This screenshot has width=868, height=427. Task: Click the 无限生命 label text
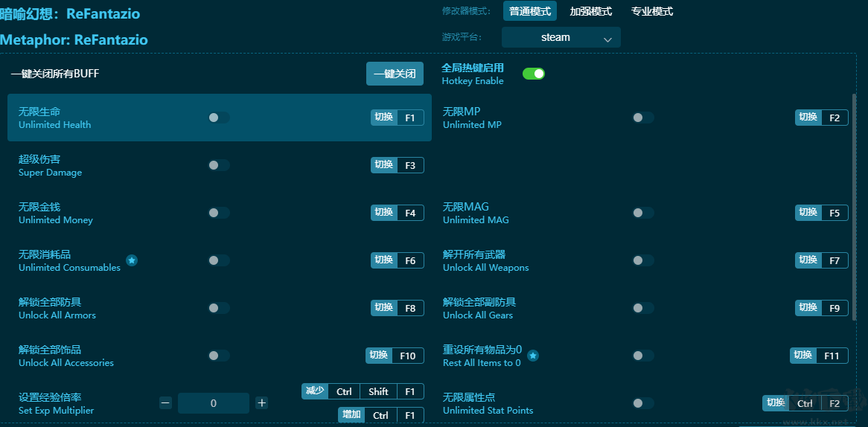tap(39, 112)
